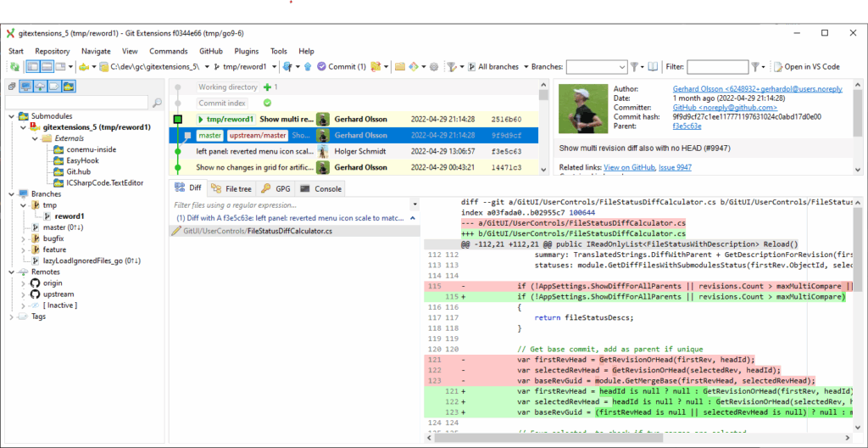Toggle the left panel layout button
The height and width of the screenshot is (448, 868).
(33, 66)
